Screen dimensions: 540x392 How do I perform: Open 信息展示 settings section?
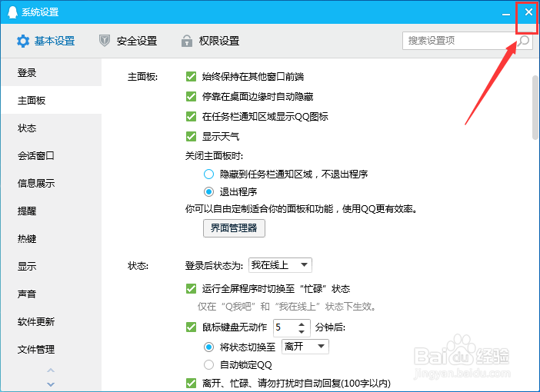click(52, 183)
